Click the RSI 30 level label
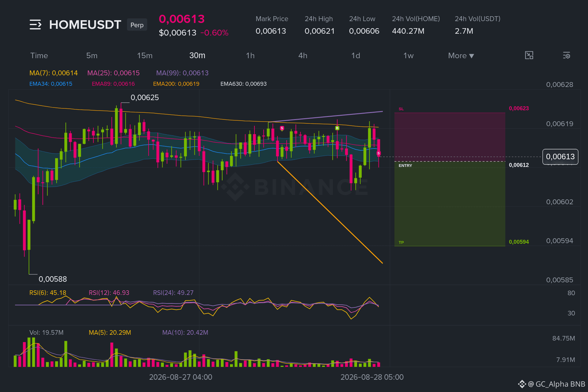588x392 pixels. [x=571, y=313]
